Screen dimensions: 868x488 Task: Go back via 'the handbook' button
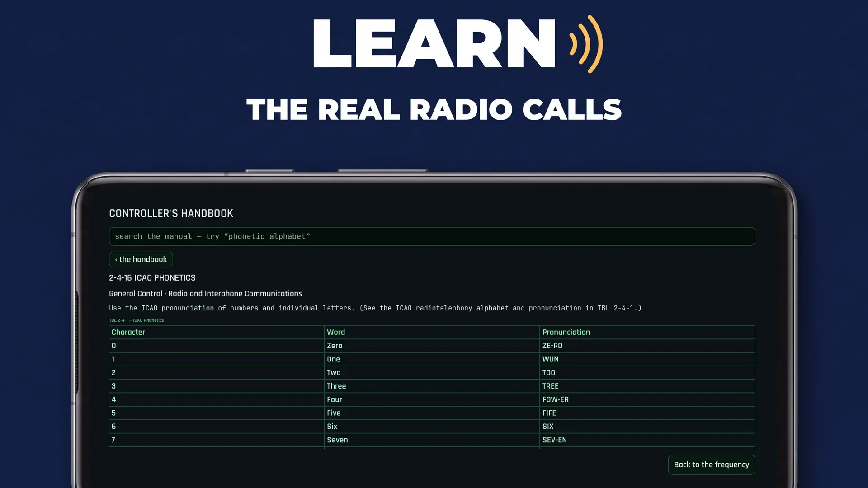(141, 259)
